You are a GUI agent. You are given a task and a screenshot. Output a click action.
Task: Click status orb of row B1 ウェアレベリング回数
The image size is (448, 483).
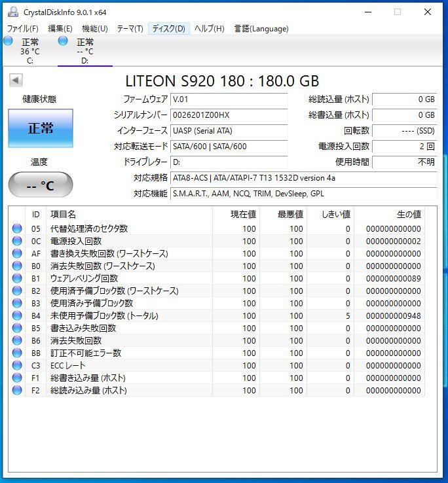click(x=17, y=278)
